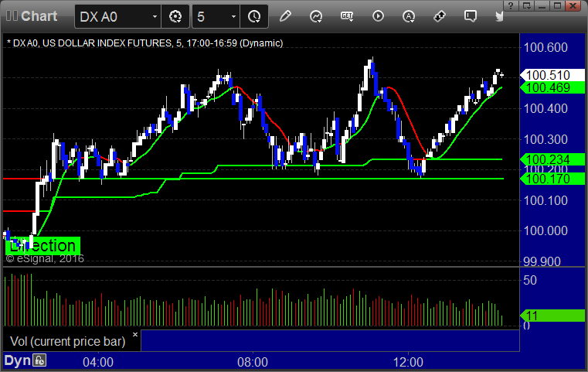Click the 12:00 time axis label

point(408,362)
